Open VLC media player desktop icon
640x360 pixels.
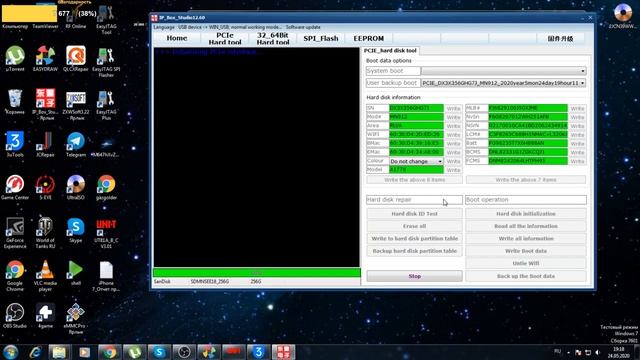pos(45,276)
